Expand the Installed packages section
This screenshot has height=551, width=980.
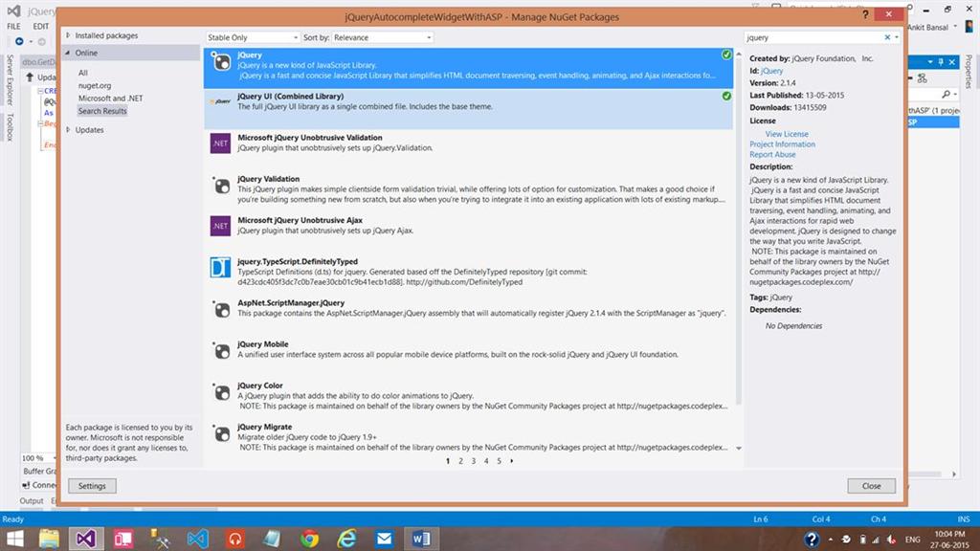point(68,35)
